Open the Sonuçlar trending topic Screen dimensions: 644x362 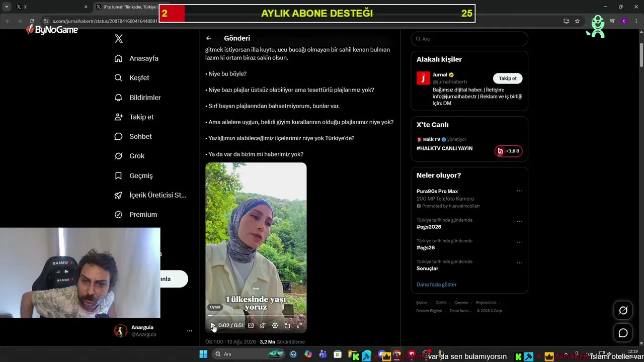pyautogui.click(x=427, y=268)
